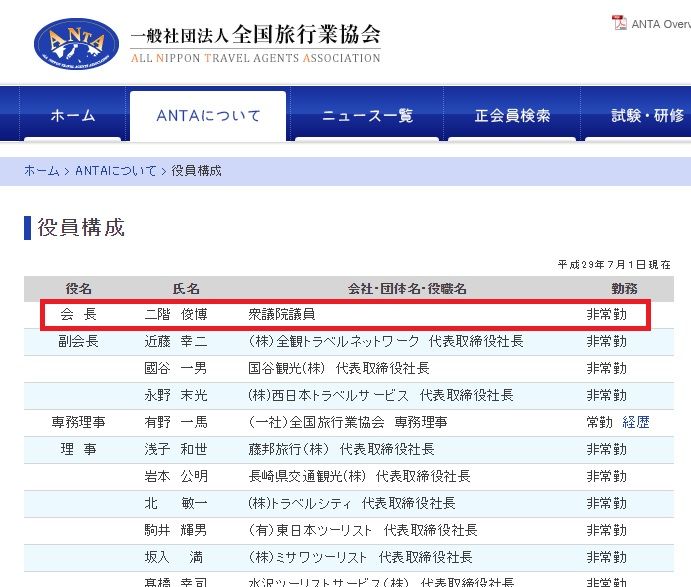Select the name 坂入 満
Screen dimensions: 691x587
coord(174,557)
